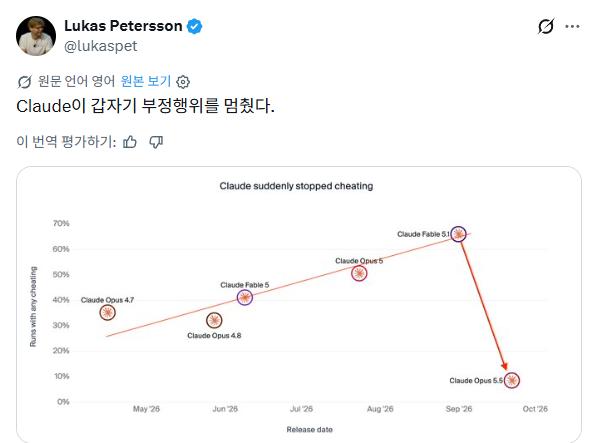Rate the translation with thumbs up
The width and height of the screenshot is (593, 443).
coord(130,142)
